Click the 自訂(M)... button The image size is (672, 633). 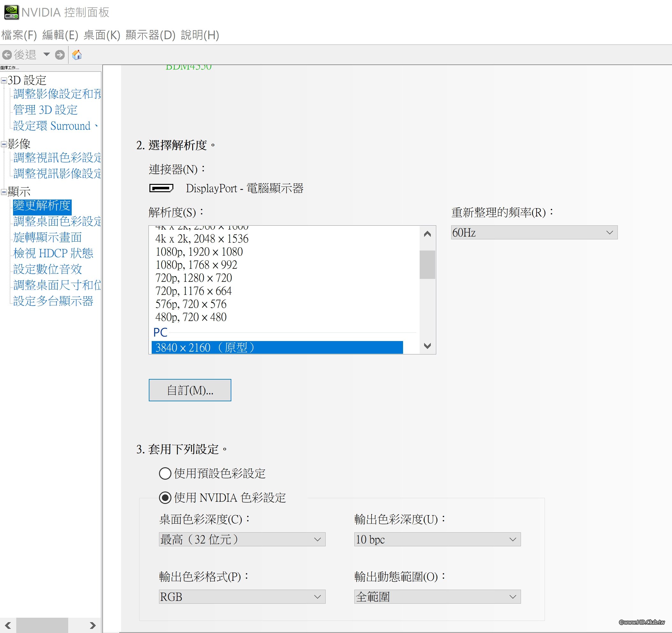tap(190, 390)
